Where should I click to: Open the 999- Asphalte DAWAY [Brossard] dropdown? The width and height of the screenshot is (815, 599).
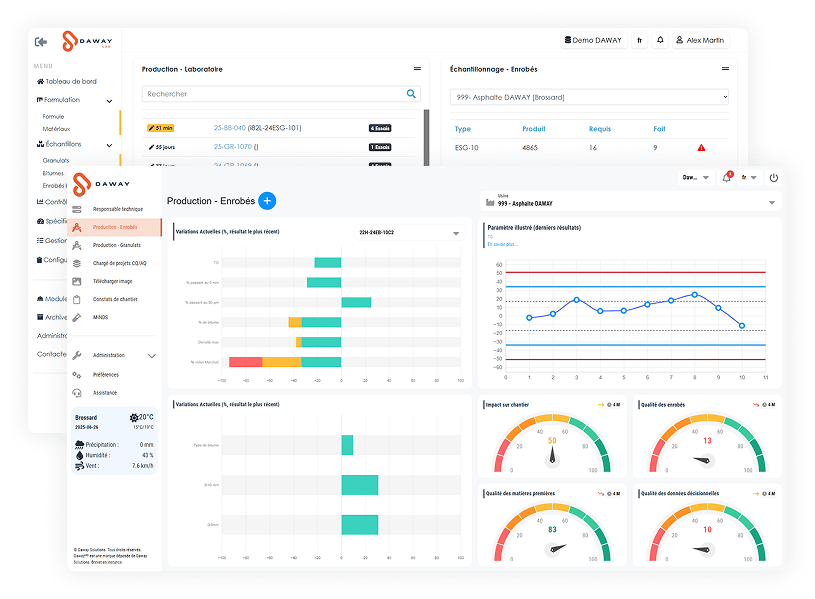tap(589, 97)
